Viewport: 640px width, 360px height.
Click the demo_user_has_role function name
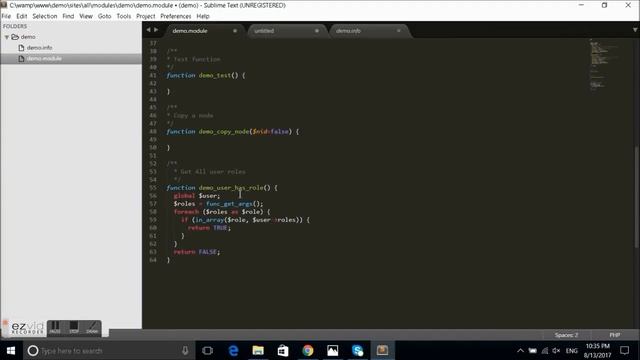(231, 188)
